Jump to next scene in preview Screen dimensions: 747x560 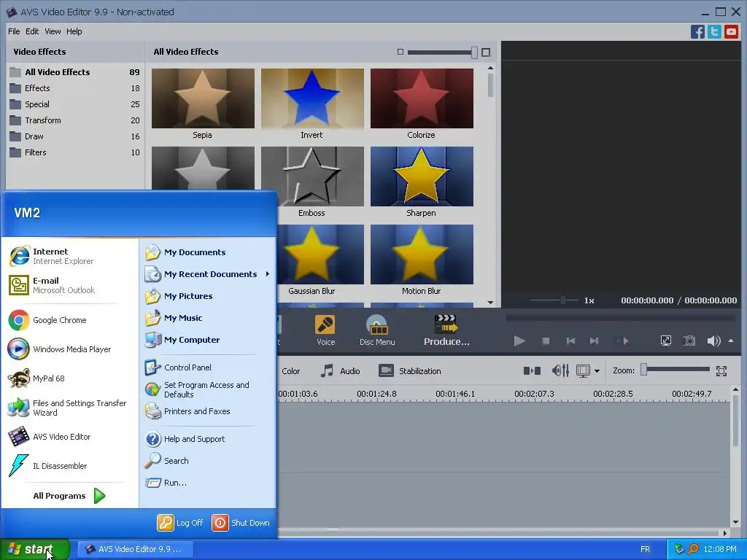pyautogui.click(x=622, y=341)
